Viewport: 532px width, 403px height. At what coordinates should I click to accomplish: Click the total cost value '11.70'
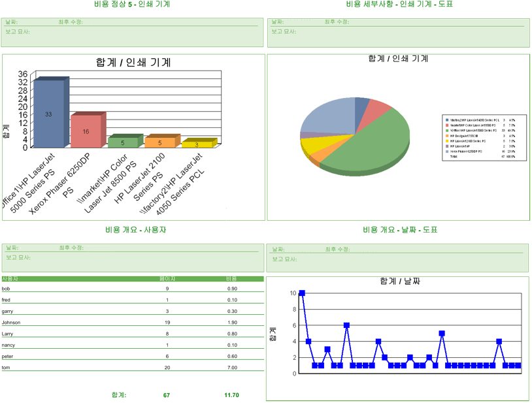click(x=232, y=395)
